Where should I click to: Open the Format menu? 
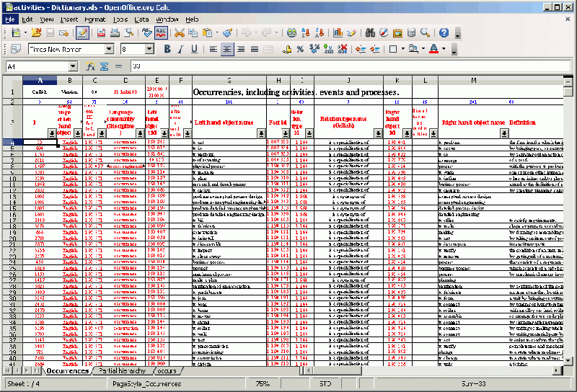pos(94,19)
